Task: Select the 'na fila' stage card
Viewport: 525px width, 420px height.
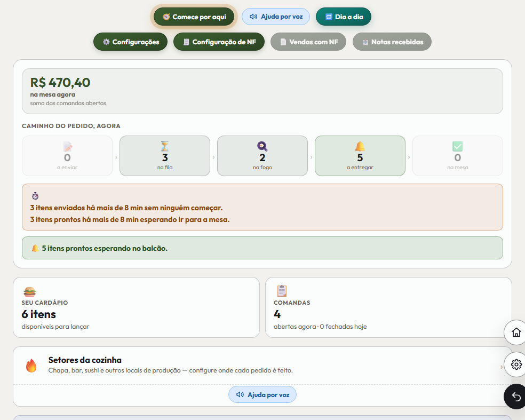Action: pos(165,156)
